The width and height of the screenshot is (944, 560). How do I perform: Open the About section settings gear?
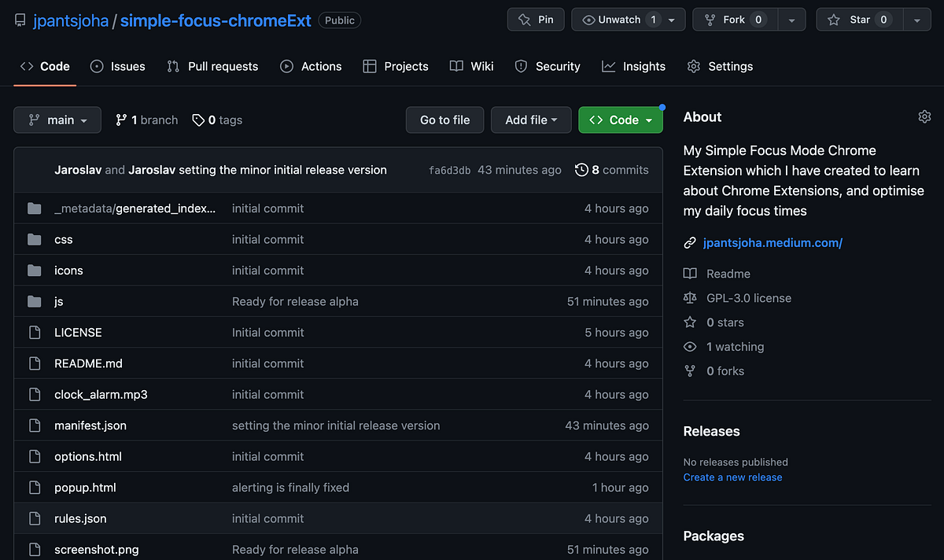pos(924,116)
